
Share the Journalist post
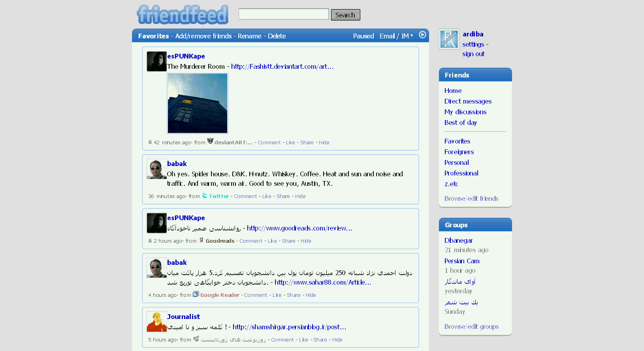[320, 340]
